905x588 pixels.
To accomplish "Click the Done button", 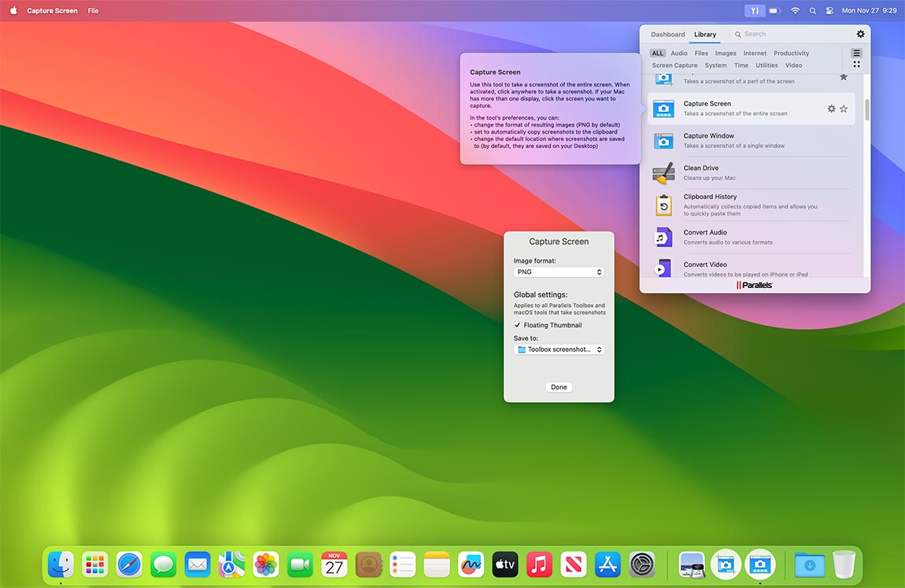I will tap(559, 387).
